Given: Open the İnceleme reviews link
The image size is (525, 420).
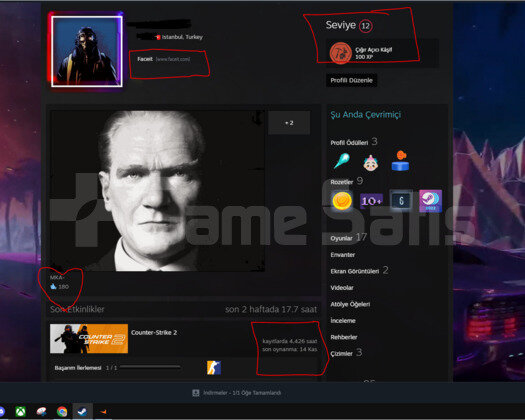Looking at the screenshot, I should pyautogui.click(x=343, y=321).
